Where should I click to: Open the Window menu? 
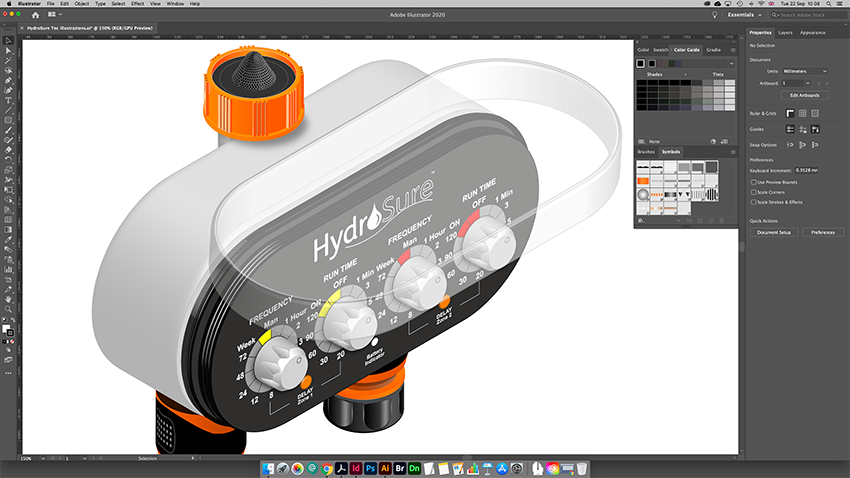[x=175, y=4]
